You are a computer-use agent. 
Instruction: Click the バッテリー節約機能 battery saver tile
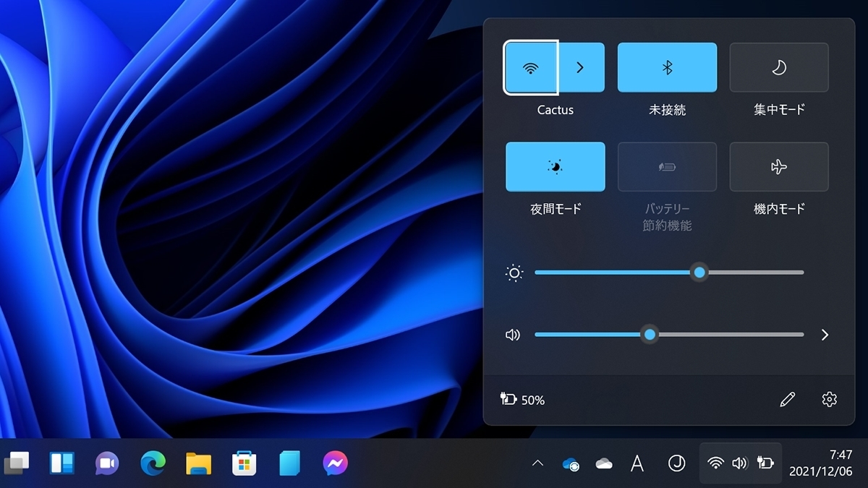[667, 167]
